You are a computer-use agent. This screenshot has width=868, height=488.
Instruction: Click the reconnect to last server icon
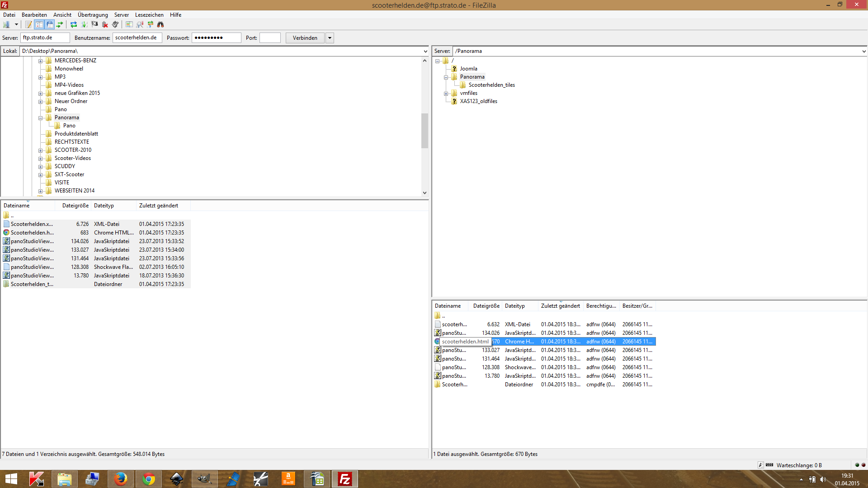point(115,24)
